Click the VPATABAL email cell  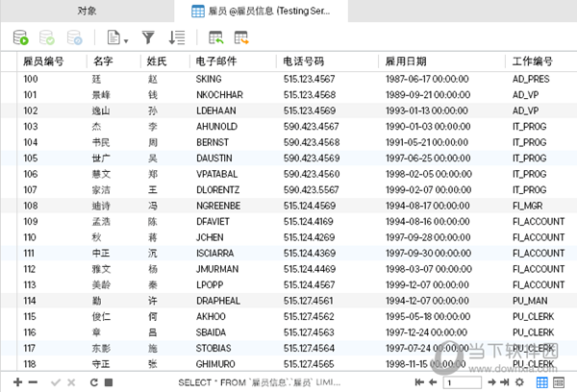pos(216,174)
